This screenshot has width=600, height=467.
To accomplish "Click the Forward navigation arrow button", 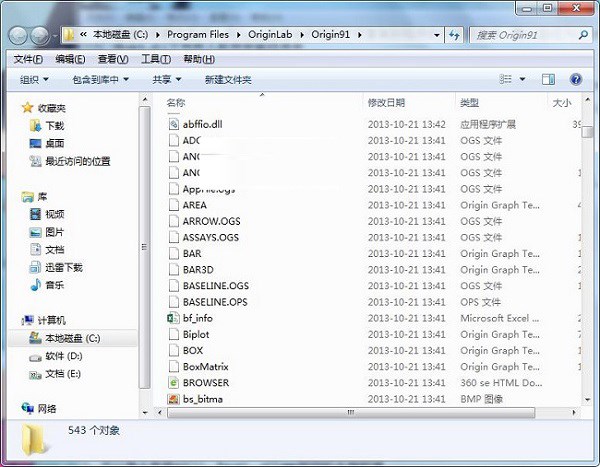I will click(x=40, y=36).
